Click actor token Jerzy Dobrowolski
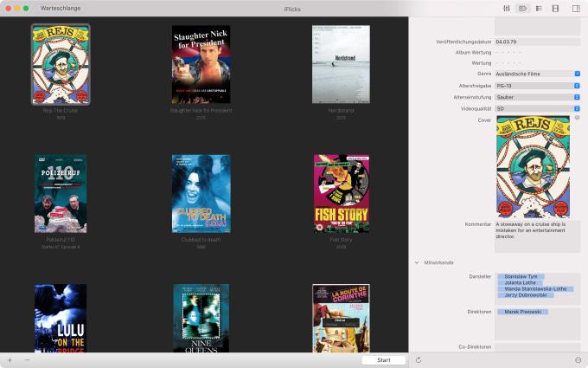588x368 pixels. point(526,295)
